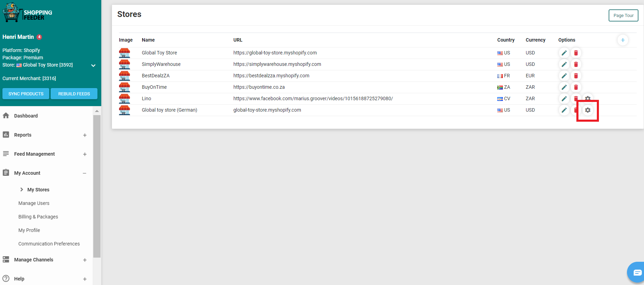Delete the Global Toy Store entry
The height and width of the screenshot is (285, 644).
[576, 53]
